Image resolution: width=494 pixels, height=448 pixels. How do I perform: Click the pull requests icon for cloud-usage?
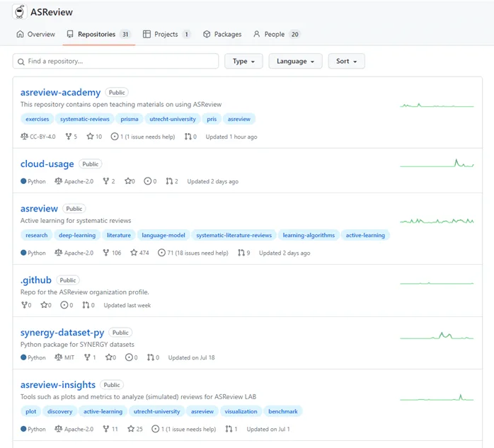pyautogui.click(x=169, y=181)
